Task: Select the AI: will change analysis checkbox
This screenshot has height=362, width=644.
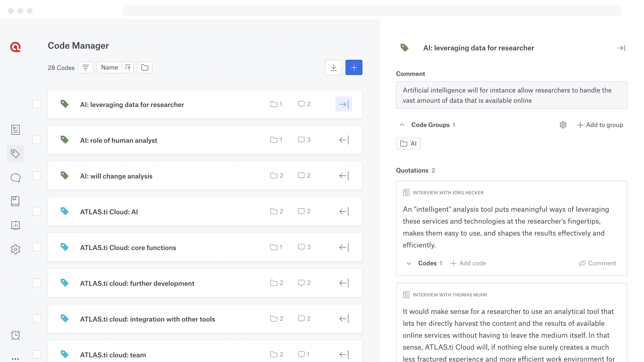Action: coord(37,176)
